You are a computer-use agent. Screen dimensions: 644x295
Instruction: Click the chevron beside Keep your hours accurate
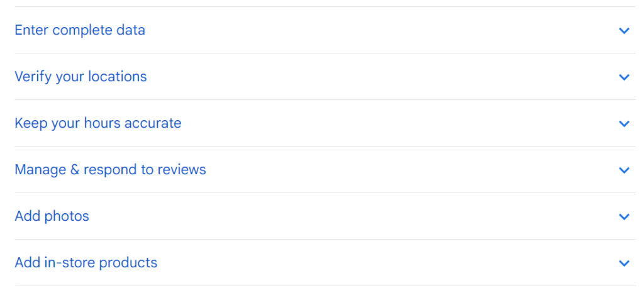tap(624, 123)
